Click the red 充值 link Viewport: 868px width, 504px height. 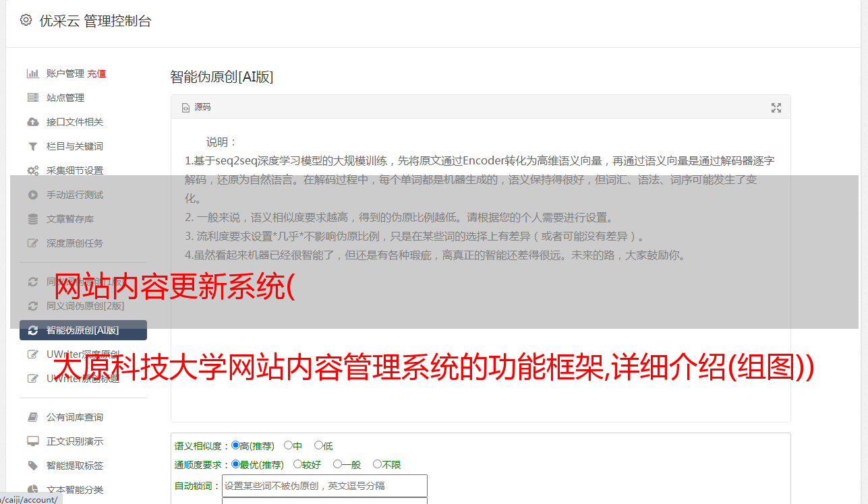click(96, 73)
